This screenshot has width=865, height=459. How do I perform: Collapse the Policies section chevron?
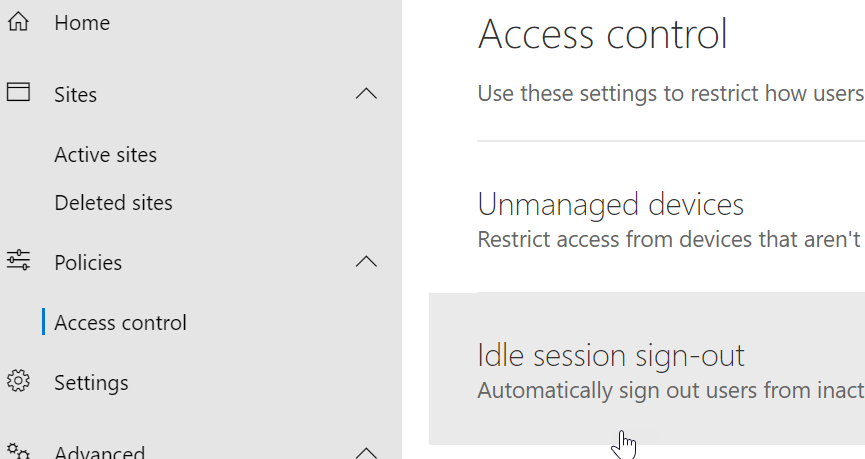tap(367, 262)
